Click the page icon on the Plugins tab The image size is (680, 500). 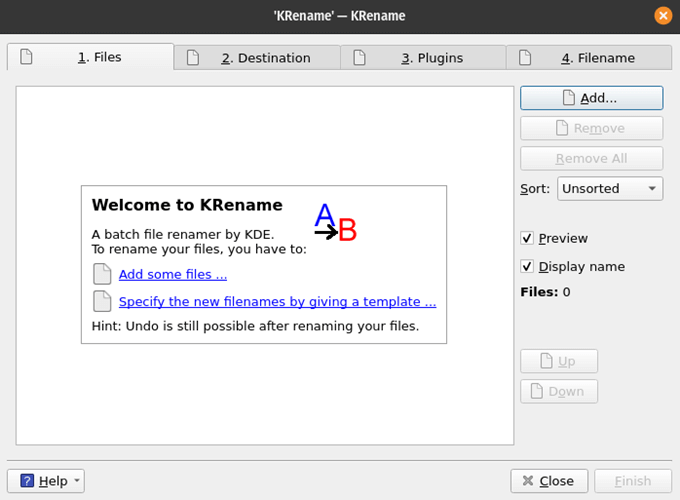click(x=360, y=58)
